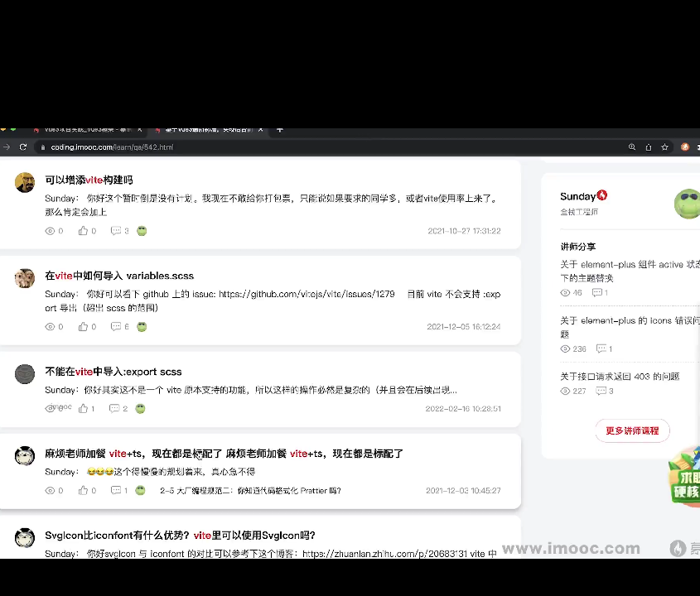Like the question 可以增添vite构建吗 via thumbs-up icon

[x=84, y=231]
